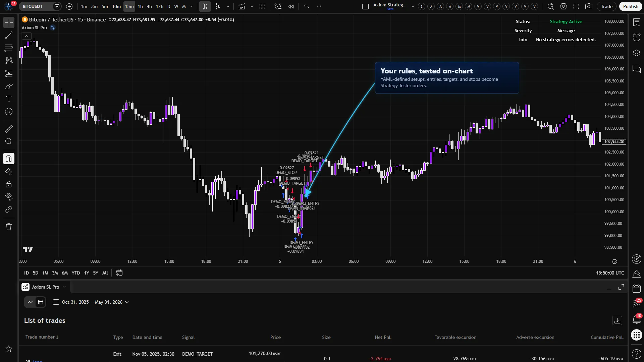Viewport: 644px width, 362px height.
Task: Switch to list of trades table view
Action: (x=41, y=302)
